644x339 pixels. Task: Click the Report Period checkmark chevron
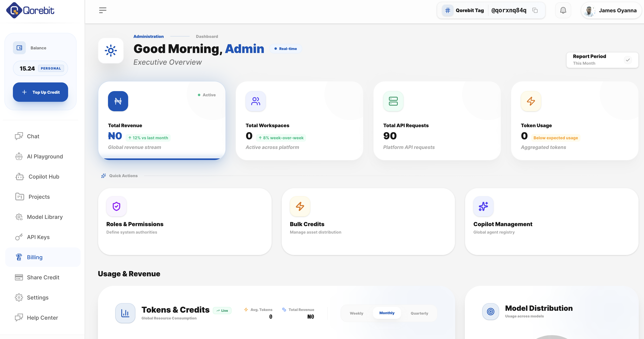coord(628,60)
